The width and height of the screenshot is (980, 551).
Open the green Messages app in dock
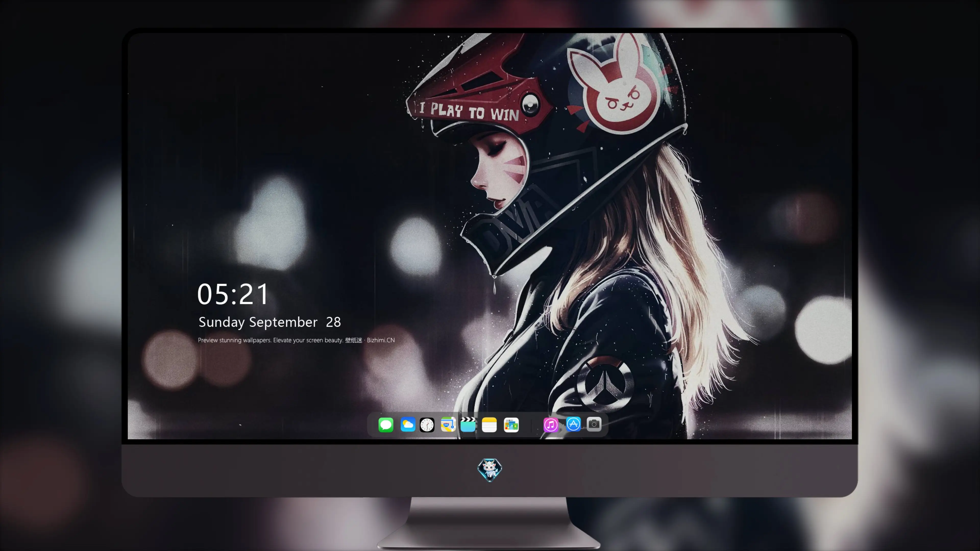click(386, 425)
